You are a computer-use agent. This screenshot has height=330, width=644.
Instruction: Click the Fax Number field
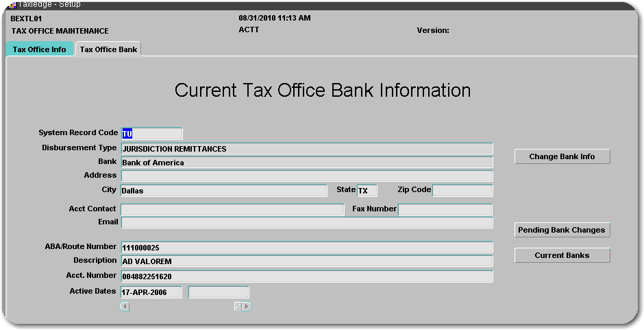click(x=445, y=210)
